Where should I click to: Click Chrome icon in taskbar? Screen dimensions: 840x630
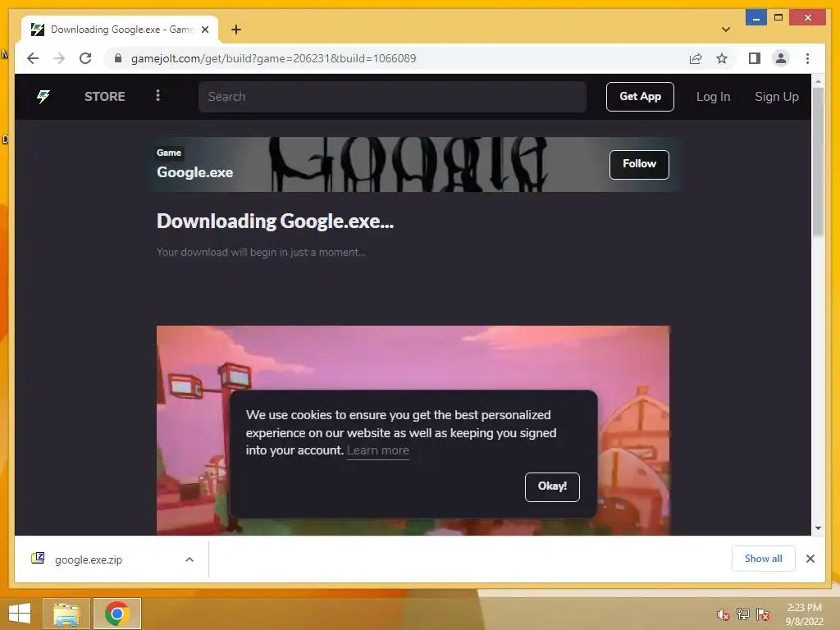click(116, 614)
